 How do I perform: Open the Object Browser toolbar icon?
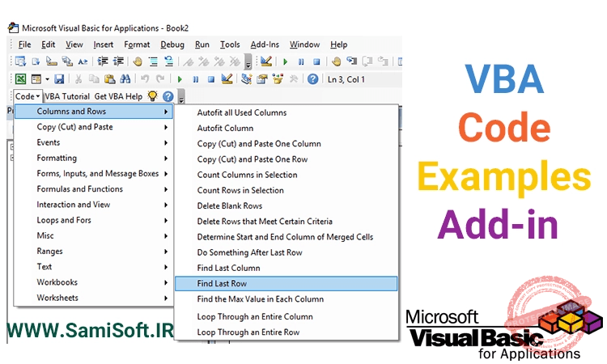(x=278, y=79)
